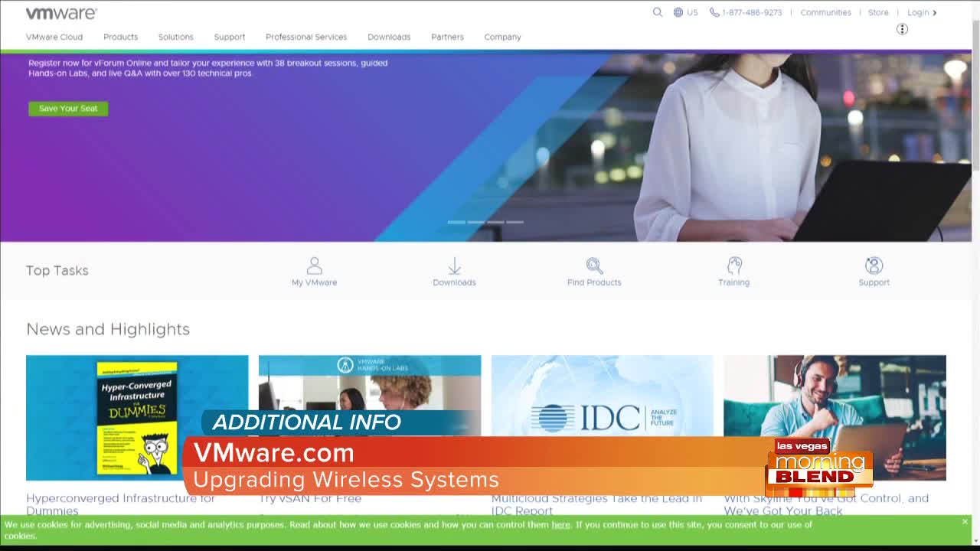
Task: Open the Downloads menu in the navigation bar
Action: (x=389, y=37)
